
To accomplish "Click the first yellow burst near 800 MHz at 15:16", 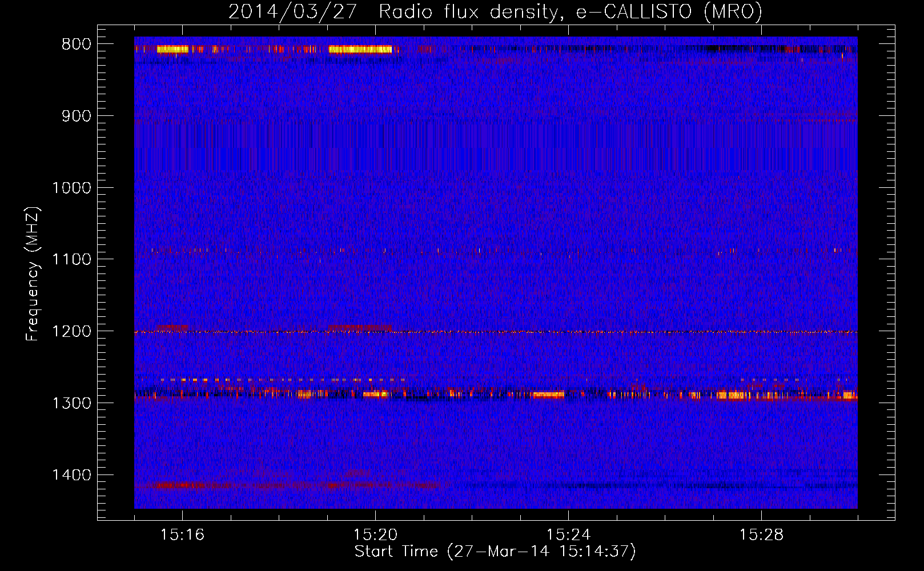I will point(172,50).
